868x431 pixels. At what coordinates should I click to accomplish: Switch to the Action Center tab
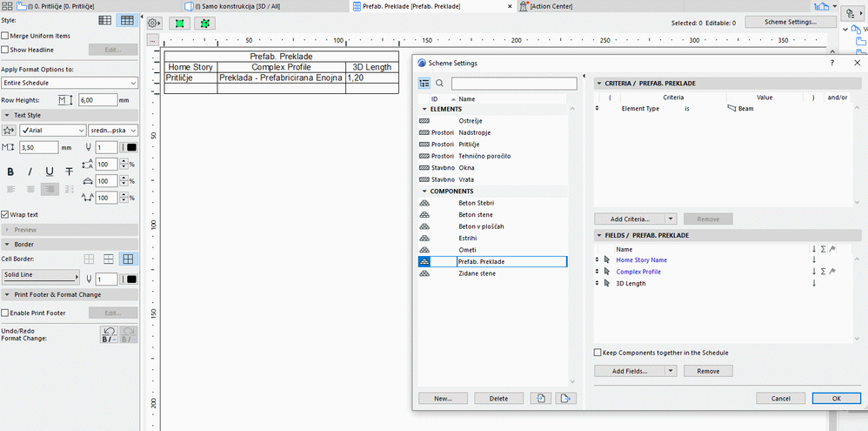(551, 6)
